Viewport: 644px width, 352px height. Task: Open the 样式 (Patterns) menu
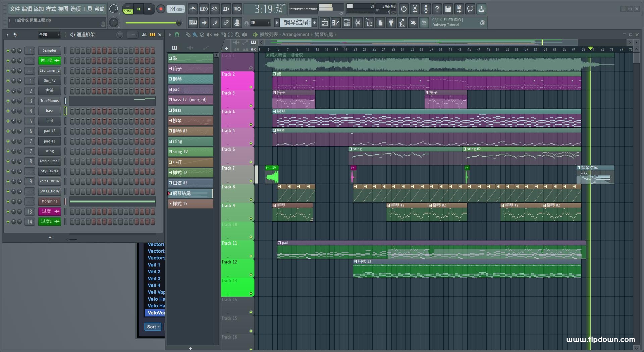51,9
